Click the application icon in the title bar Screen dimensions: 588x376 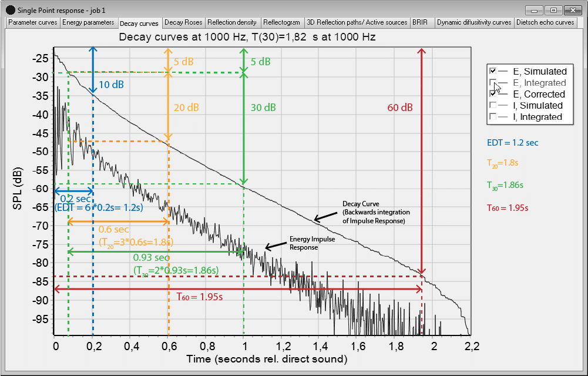coord(10,10)
